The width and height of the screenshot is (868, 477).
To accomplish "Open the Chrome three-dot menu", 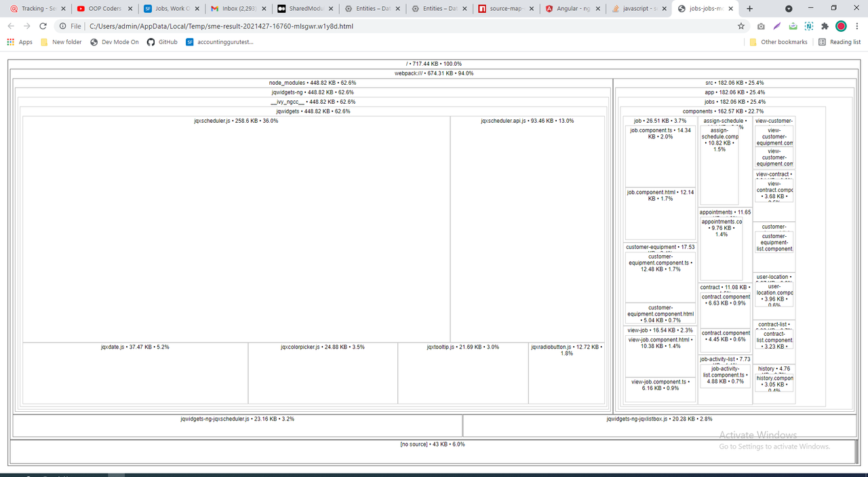I will pos(857,26).
